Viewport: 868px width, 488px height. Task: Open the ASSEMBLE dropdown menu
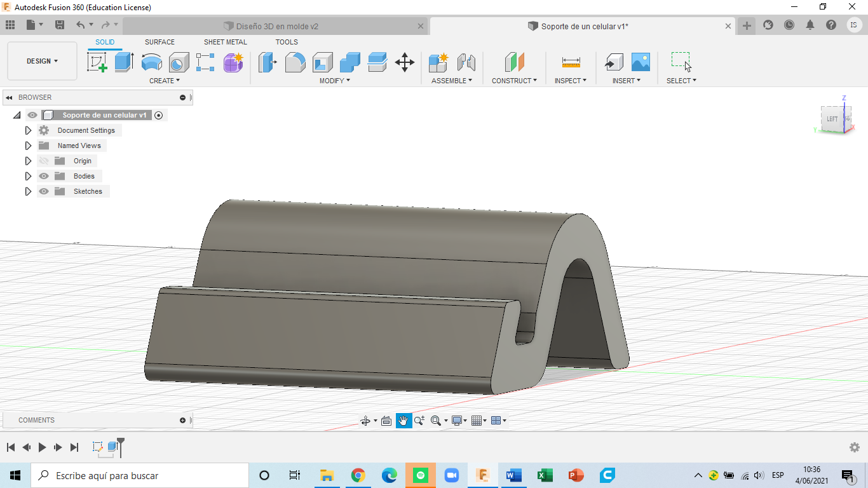(x=452, y=81)
